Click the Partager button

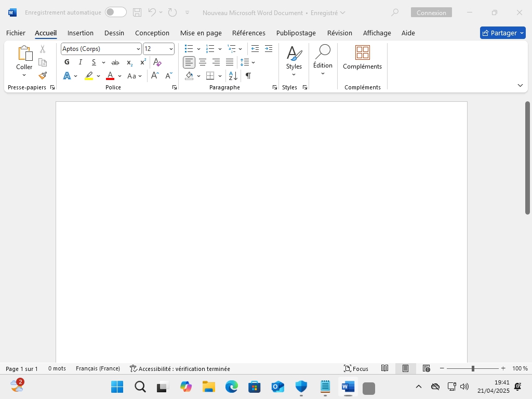click(x=502, y=33)
